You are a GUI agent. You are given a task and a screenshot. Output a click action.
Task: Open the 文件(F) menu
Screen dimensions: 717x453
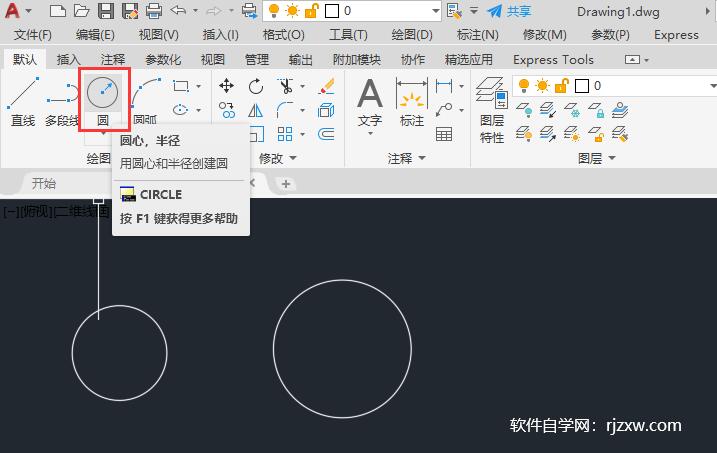click(33, 35)
